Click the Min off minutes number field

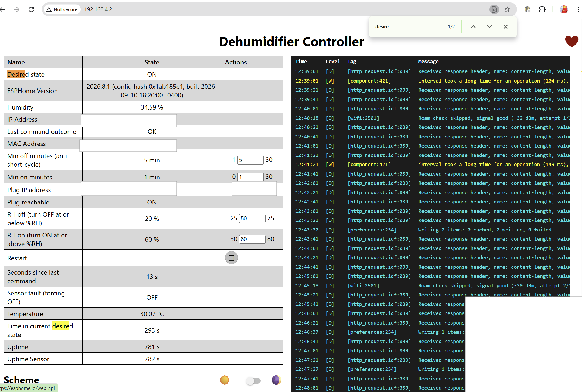[250, 160]
